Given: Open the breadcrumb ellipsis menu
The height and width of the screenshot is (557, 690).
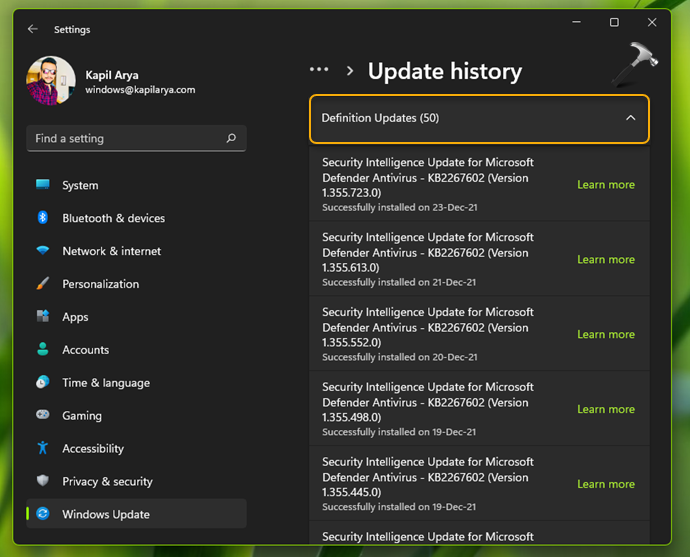Looking at the screenshot, I should coord(319,70).
